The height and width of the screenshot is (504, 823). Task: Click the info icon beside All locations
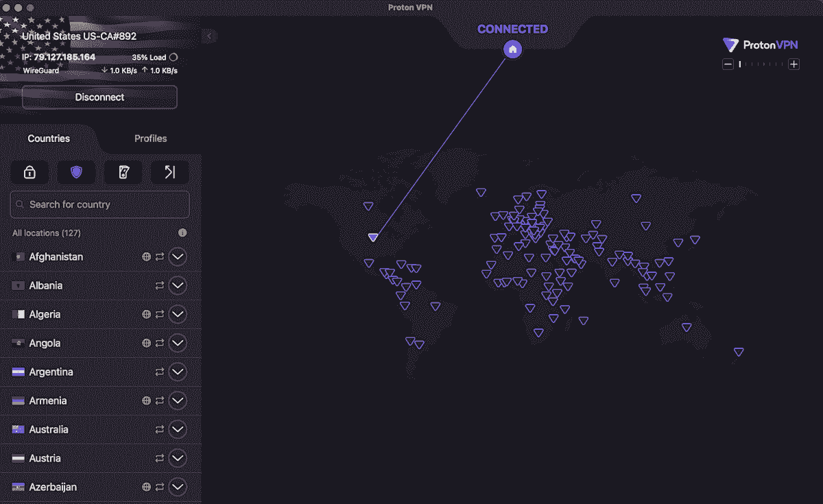[182, 233]
